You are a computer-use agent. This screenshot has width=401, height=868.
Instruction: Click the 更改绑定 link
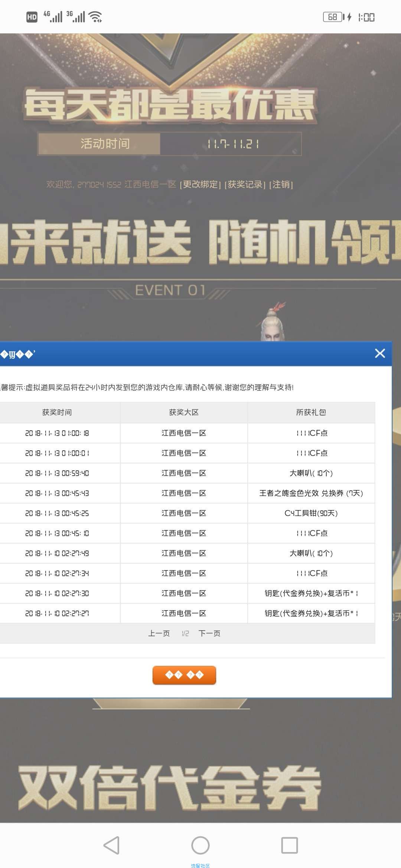(x=200, y=184)
